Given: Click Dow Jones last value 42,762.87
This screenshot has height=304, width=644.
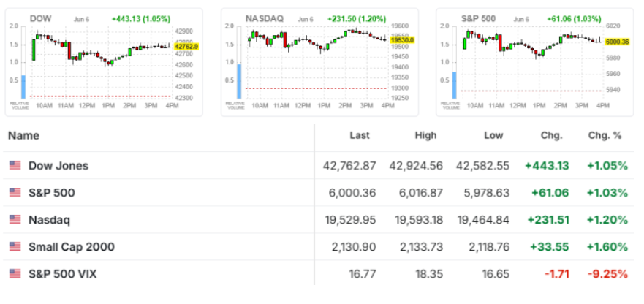Looking at the screenshot, I should point(349,166).
